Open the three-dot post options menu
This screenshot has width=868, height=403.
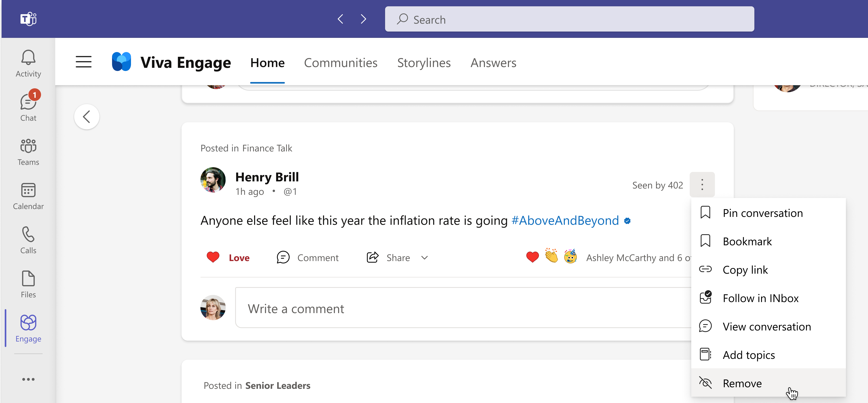pos(702,185)
